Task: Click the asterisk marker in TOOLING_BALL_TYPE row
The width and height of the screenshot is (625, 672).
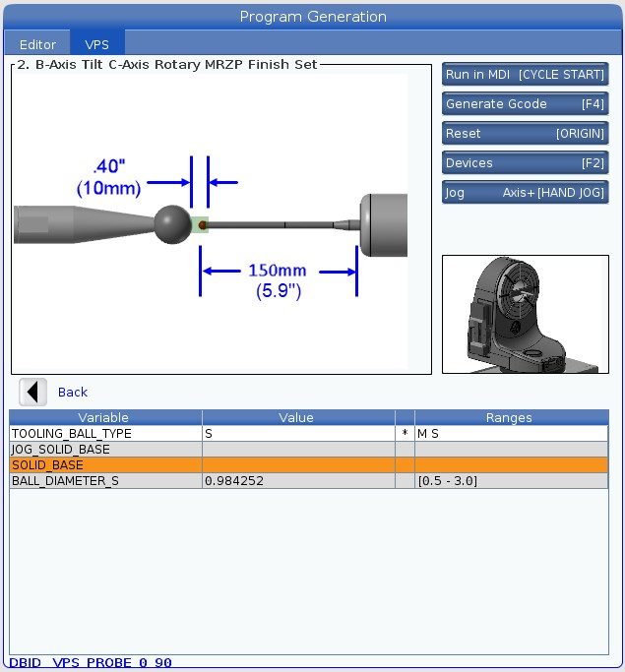Action: point(405,433)
